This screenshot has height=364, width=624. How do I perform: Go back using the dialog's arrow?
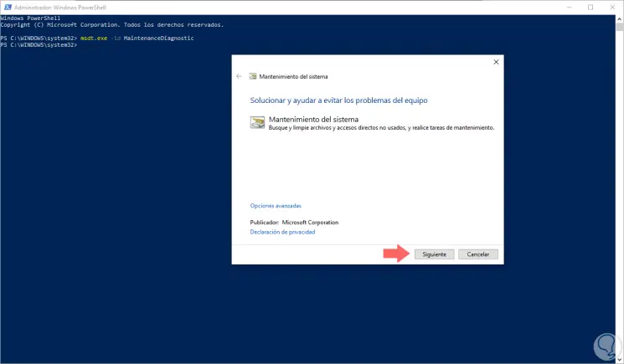[240, 76]
